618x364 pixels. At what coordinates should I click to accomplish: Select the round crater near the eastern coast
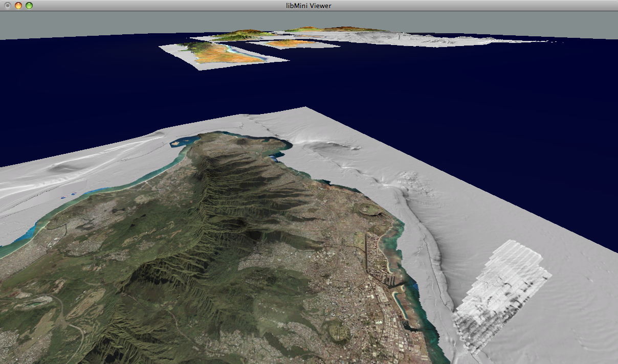click(x=367, y=208)
